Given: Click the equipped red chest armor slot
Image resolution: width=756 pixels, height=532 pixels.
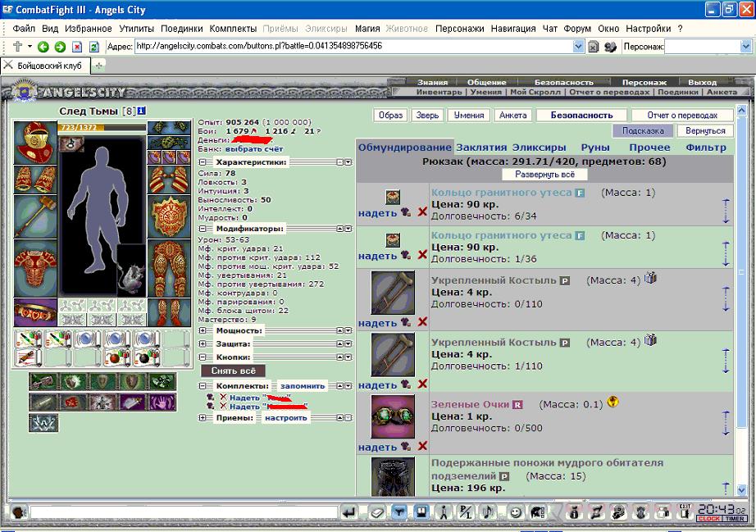Looking at the screenshot, I should [35, 268].
